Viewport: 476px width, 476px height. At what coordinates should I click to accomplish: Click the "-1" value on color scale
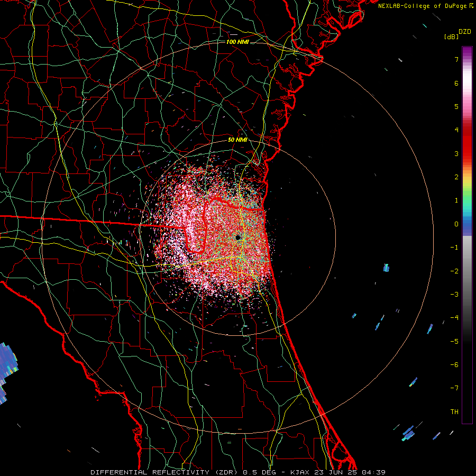(454, 248)
